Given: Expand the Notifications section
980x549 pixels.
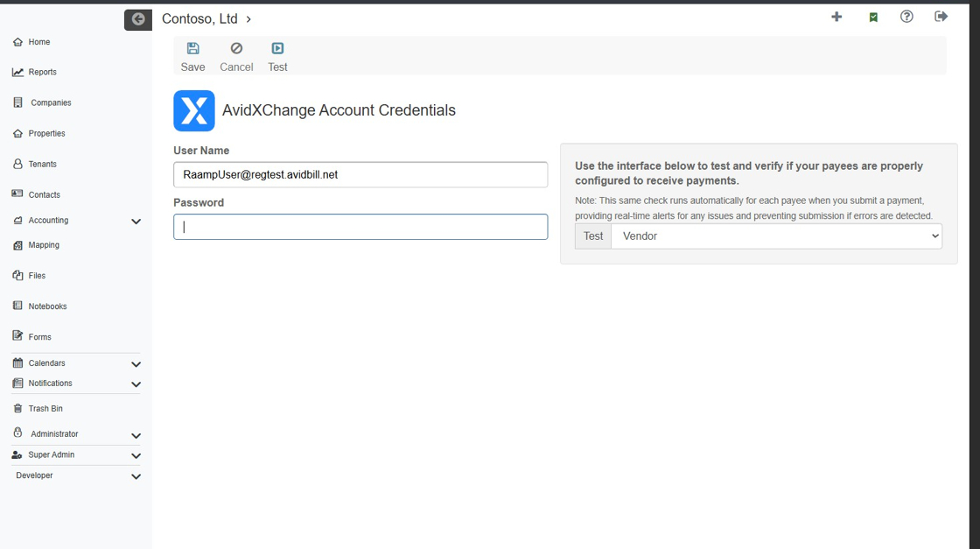Looking at the screenshot, I should [x=136, y=384].
